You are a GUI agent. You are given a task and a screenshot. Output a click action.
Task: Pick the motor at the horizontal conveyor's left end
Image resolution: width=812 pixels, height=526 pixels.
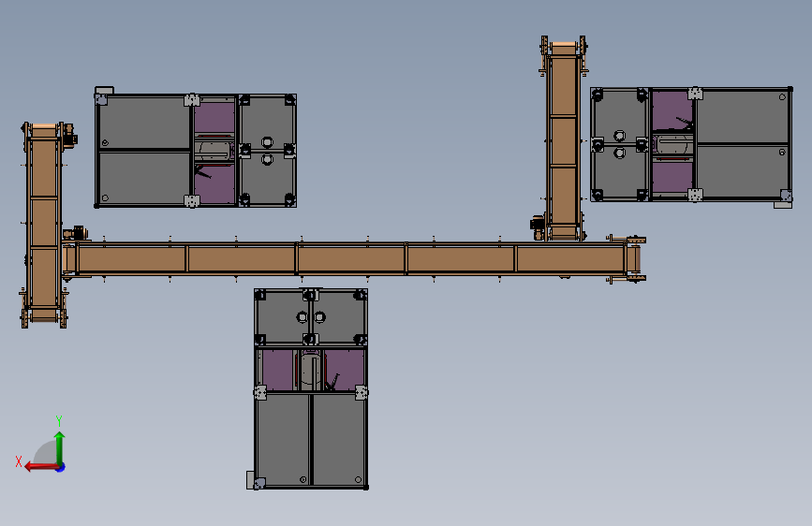(x=76, y=233)
